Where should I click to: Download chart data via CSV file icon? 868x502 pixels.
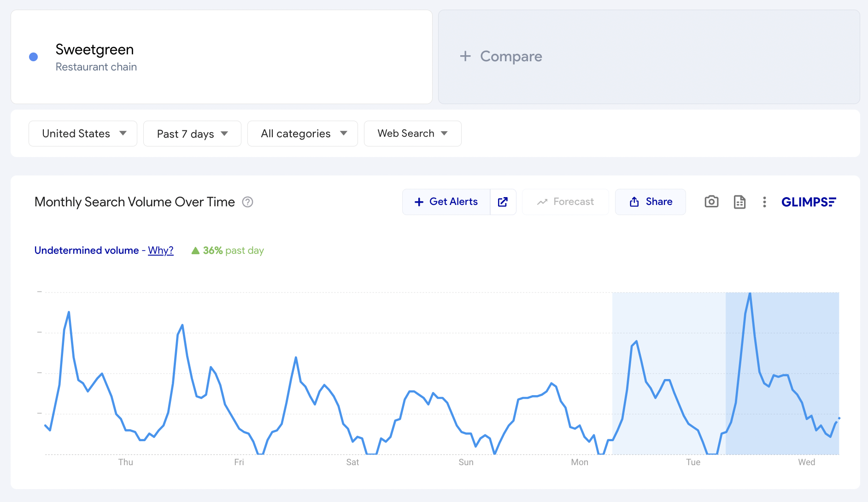[x=739, y=202]
